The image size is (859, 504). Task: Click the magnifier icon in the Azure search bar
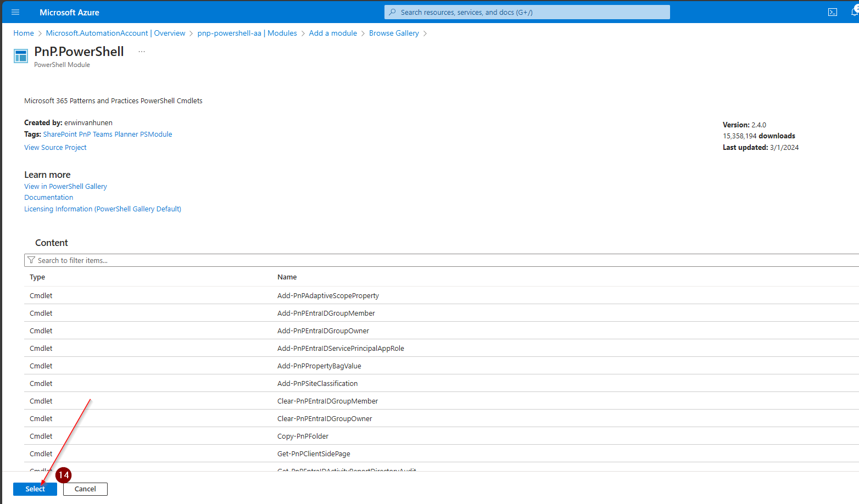pos(392,12)
